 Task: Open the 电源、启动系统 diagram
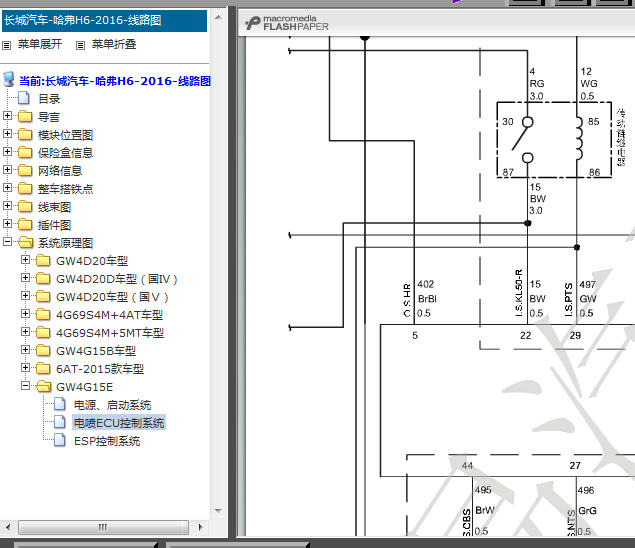pyautogui.click(x=113, y=405)
